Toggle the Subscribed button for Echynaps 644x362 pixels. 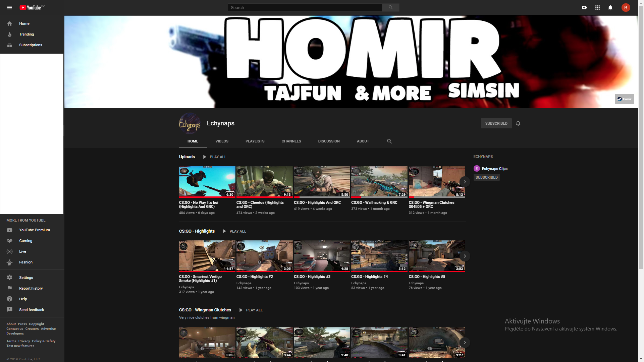496,123
